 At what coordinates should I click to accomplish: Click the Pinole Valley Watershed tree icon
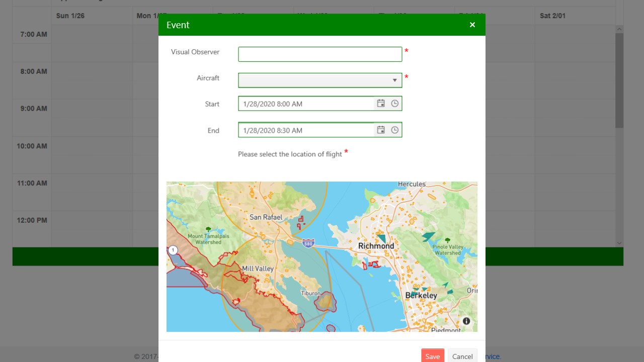point(447,240)
